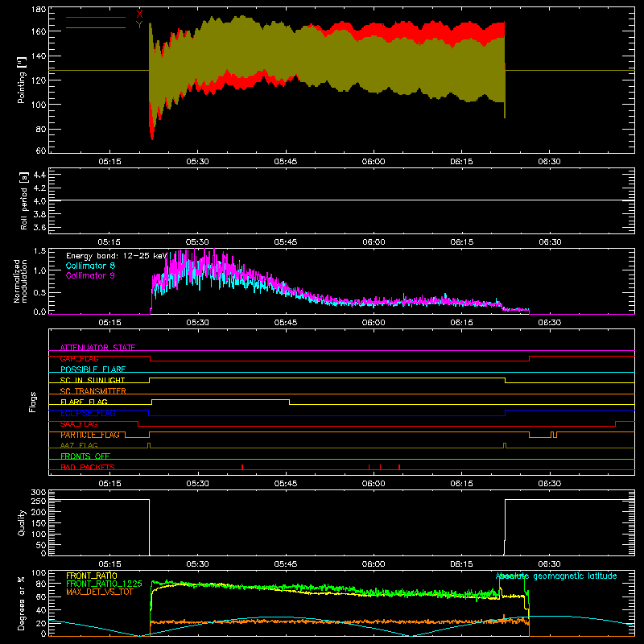This screenshot has width=644, height=644.
Task: Click the dim olive flag label above FRONTS_OFF
Action: click(79, 445)
